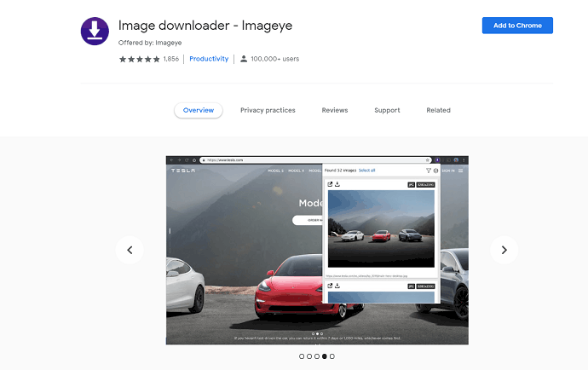
Task: Select the second carousel dot
Action: (309, 356)
